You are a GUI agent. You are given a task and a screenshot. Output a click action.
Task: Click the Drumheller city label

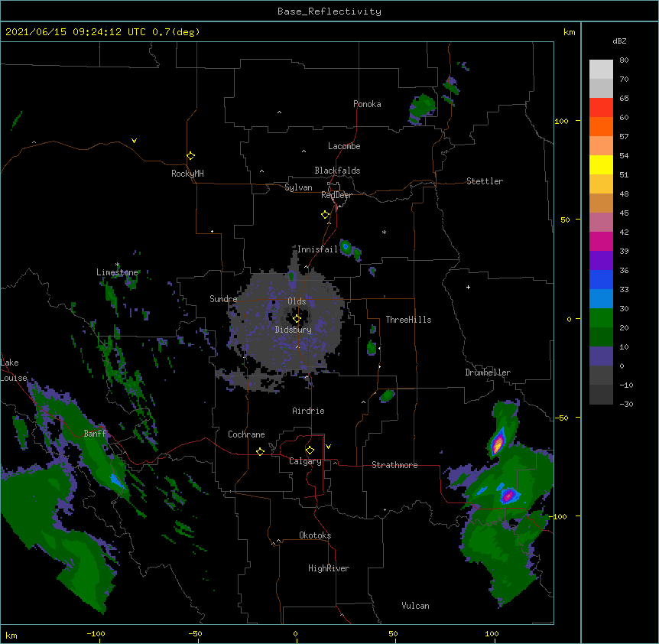coord(488,372)
